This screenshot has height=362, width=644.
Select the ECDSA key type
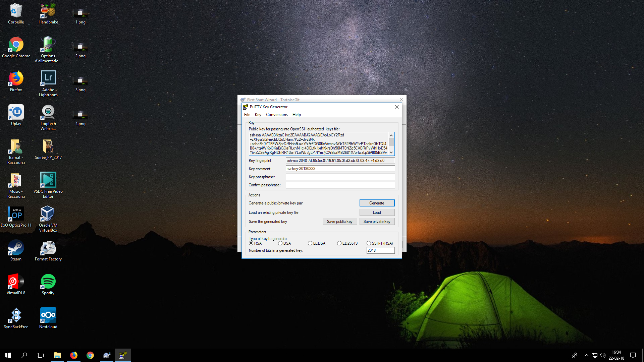click(310, 243)
